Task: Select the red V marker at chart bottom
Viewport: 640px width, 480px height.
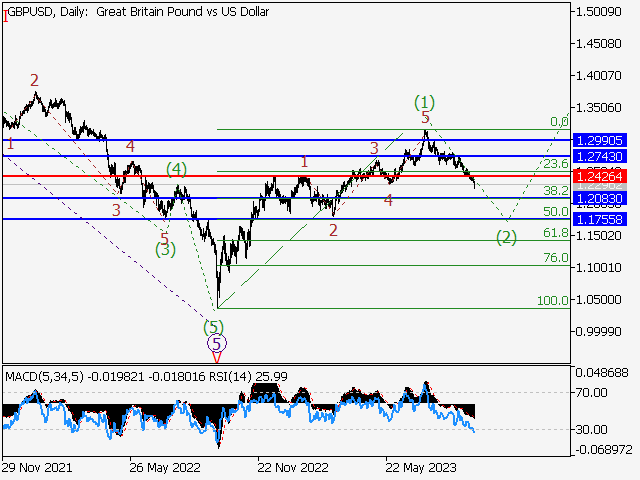Action: (216, 355)
